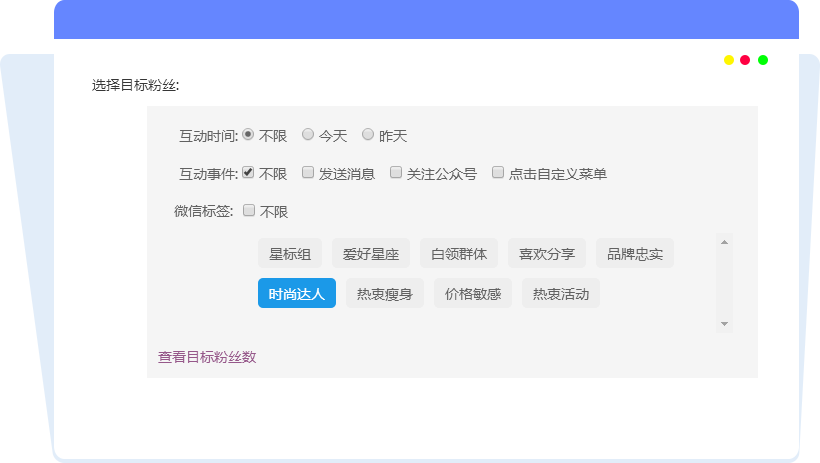Click the yellow window dot
820x463 pixels.
pyautogui.click(x=729, y=60)
